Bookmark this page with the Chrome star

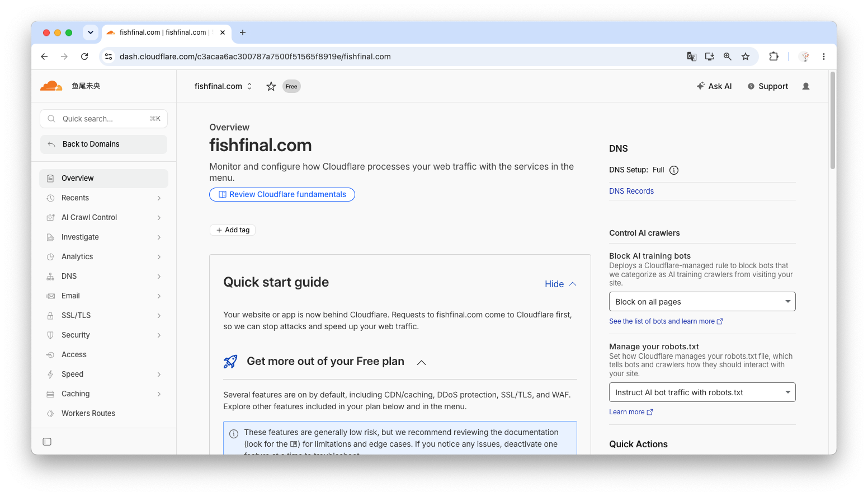746,57
